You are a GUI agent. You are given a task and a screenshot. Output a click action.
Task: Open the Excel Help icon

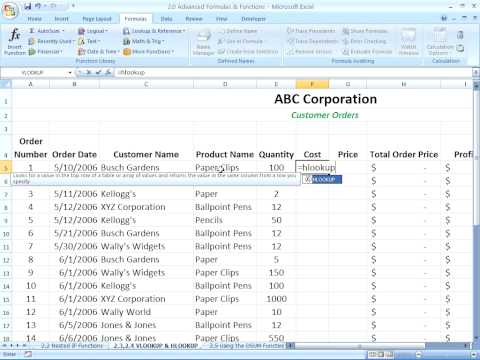(444, 19)
